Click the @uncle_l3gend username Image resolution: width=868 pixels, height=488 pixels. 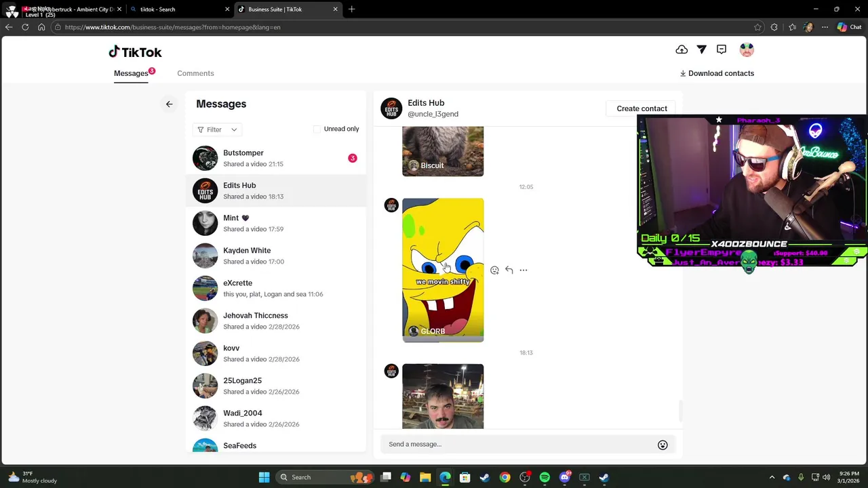click(433, 114)
